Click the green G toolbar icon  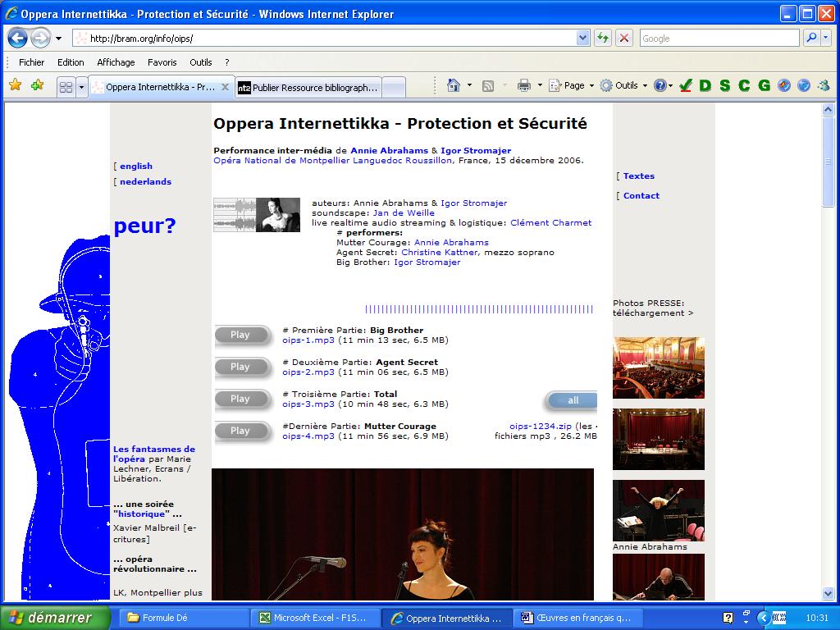pyautogui.click(x=764, y=85)
